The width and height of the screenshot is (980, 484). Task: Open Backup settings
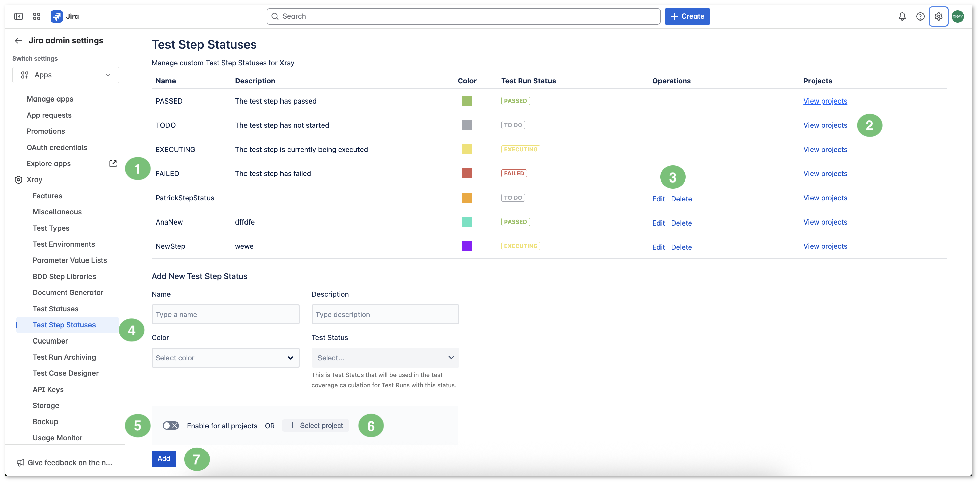click(x=45, y=421)
